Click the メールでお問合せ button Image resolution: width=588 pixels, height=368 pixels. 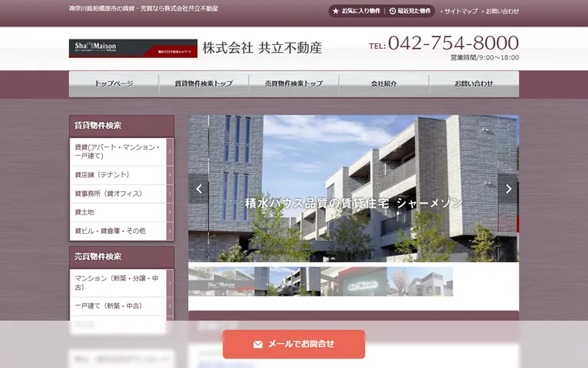tap(294, 344)
